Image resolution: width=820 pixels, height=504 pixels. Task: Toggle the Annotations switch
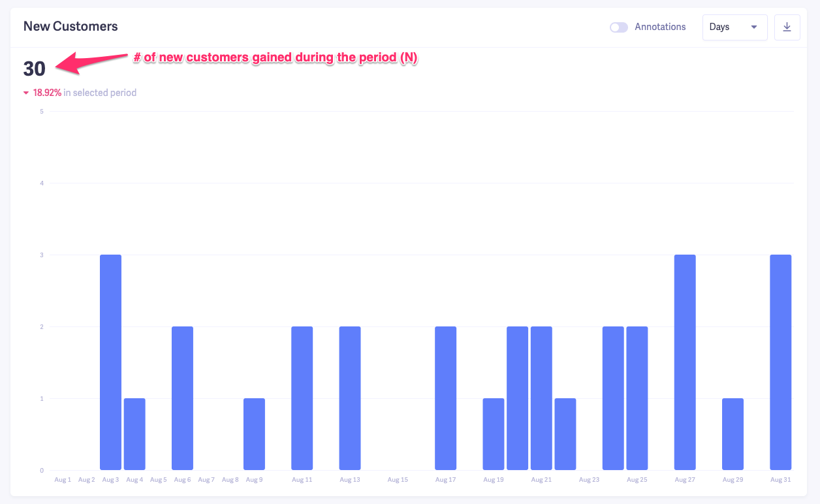(618, 27)
